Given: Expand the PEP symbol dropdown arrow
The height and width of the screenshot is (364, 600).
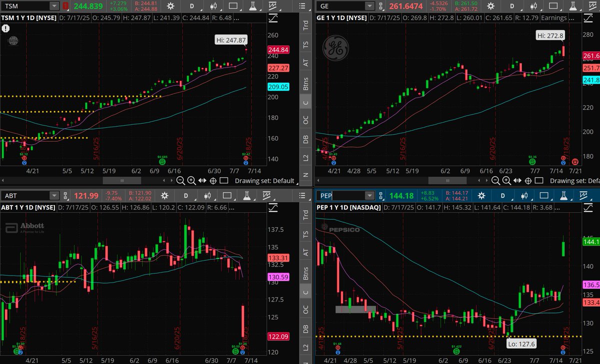Looking at the screenshot, I should 369,195.
